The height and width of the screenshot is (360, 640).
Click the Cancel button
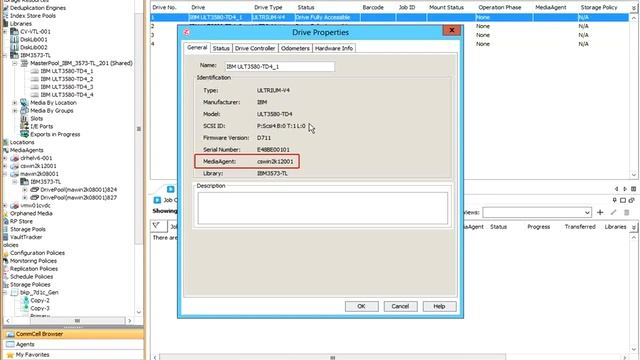[400, 306]
